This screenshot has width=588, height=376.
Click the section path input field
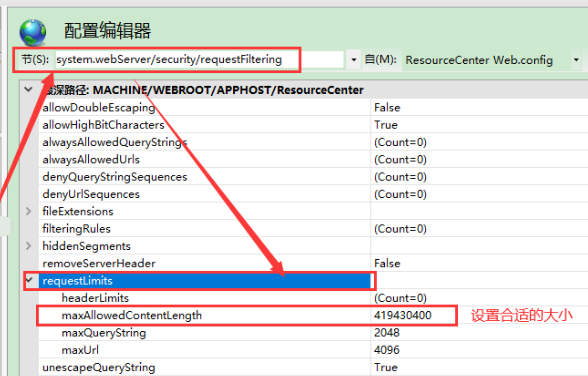click(200, 60)
